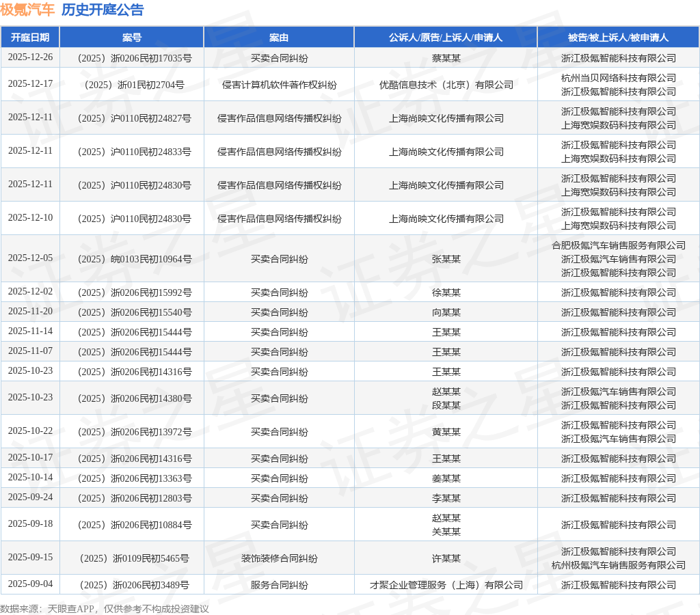Viewport: 700px width, 615px height.
Task: Click plaintiff 段某某
Action: 446,405
